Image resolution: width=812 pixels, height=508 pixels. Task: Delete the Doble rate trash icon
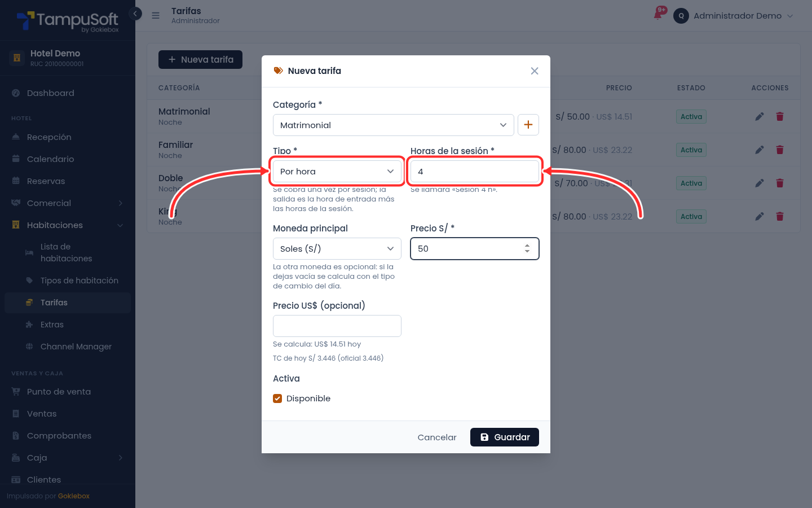point(780,183)
